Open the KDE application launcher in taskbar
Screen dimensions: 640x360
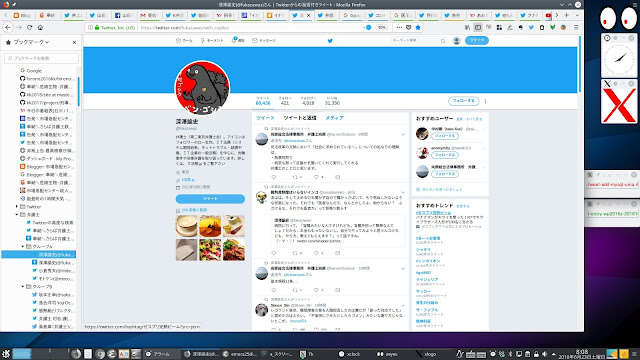coord(6,354)
